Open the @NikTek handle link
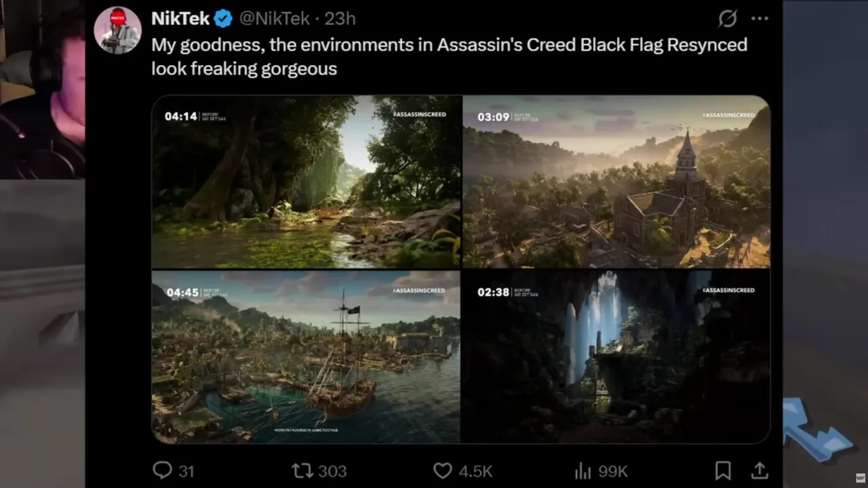Viewport: 868px width, 488px height. [x=274, y=19]
